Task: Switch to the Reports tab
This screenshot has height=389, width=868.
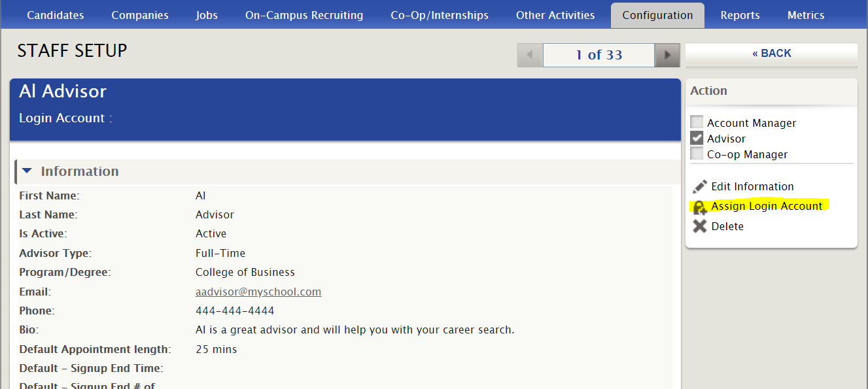Action: [740, 15]
